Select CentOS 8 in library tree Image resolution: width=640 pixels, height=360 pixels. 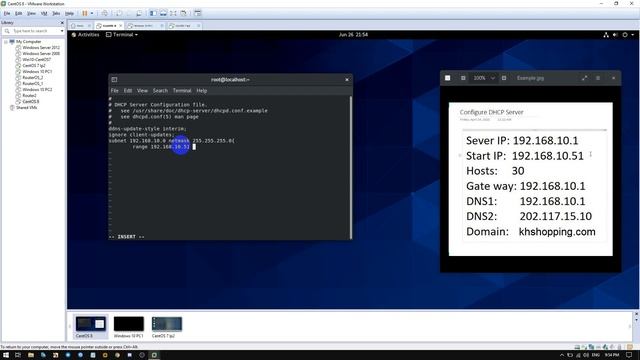(x=31, y=101)
